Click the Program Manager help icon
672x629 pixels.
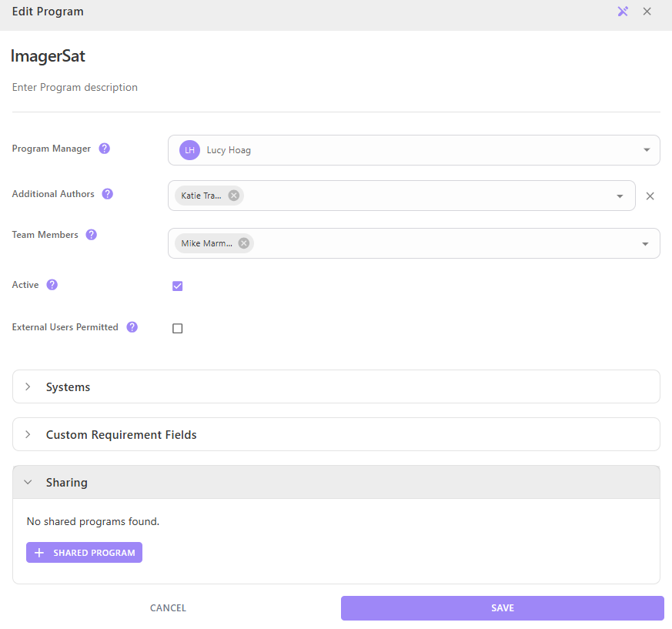pyautogui.click(x=105, y=149)
